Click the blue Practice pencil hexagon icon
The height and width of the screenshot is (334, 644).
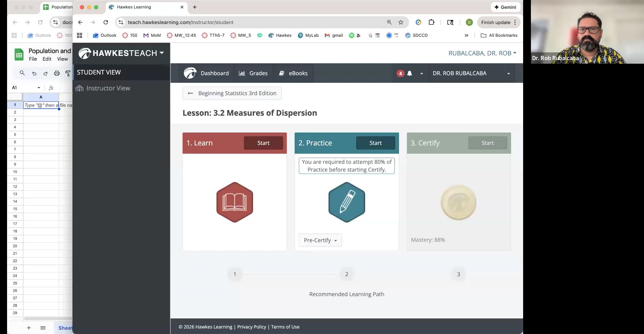[x=347, y=202]
